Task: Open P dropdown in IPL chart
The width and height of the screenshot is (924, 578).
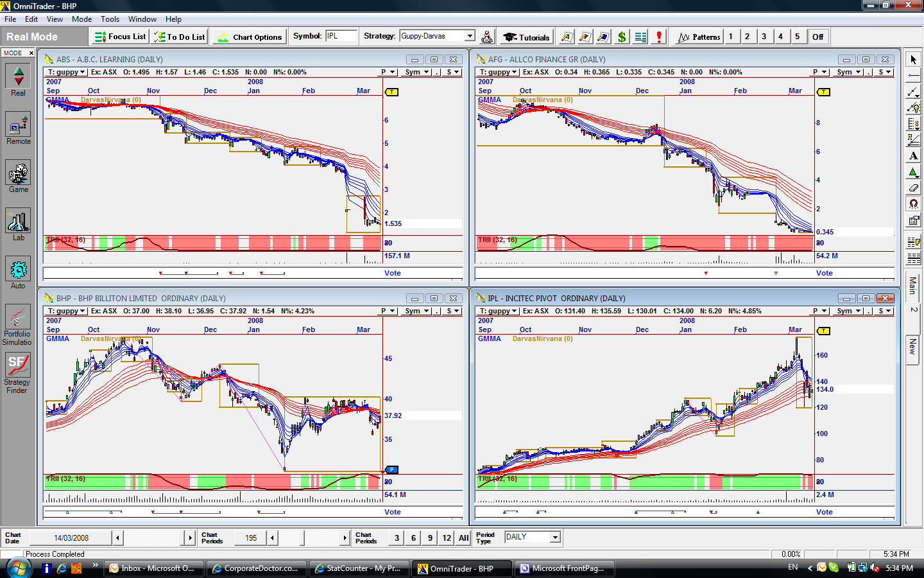Action: (820, 311)
